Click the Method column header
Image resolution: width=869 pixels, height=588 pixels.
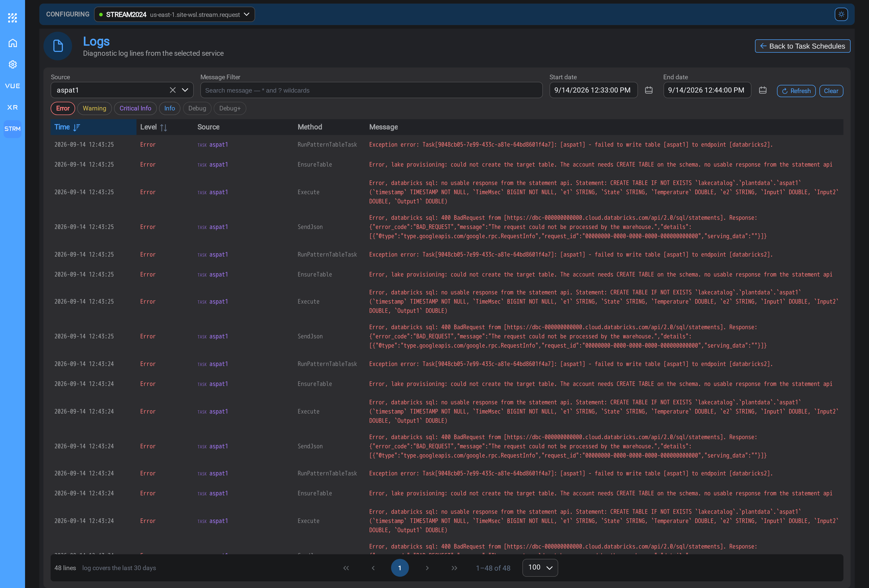point(310,127)
